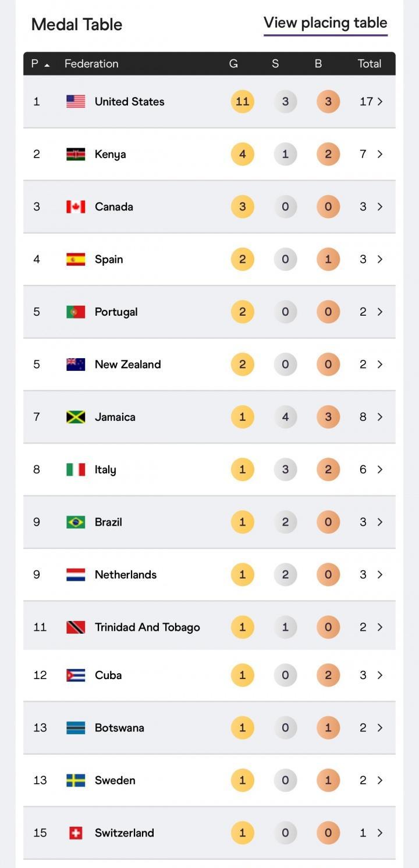Expand United States medal details chevron

point(380,102)
